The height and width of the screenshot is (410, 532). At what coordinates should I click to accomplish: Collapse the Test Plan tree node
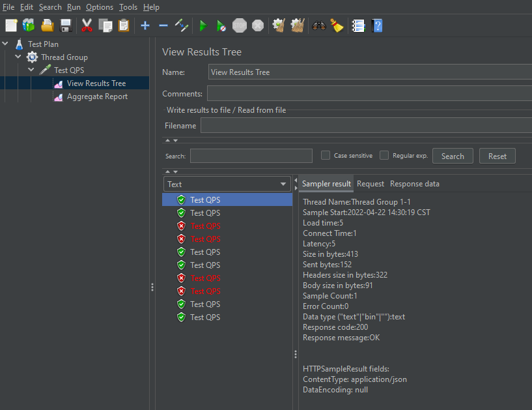(x=5, y=44)
